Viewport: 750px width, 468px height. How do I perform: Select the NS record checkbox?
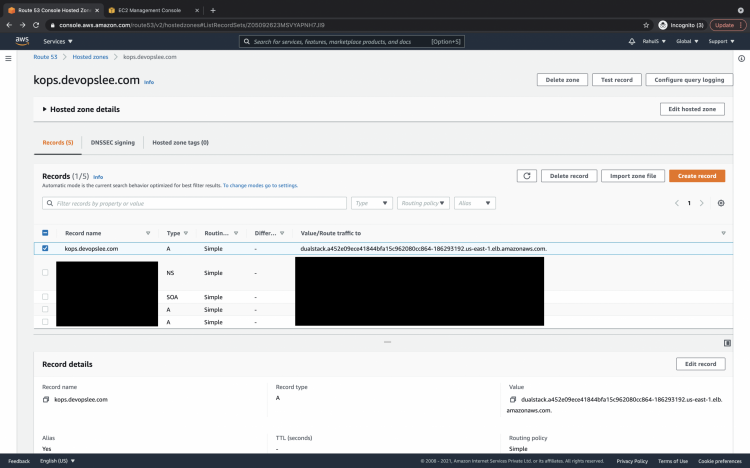coord(45,273)
